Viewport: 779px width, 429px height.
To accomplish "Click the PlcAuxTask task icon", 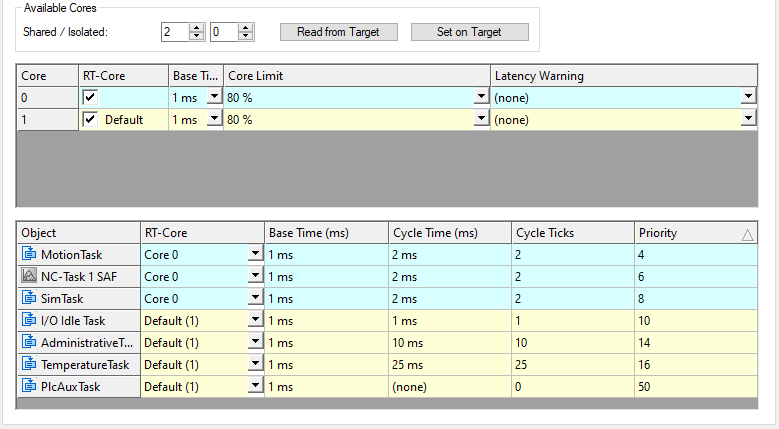I will click(x=29, y=386).
